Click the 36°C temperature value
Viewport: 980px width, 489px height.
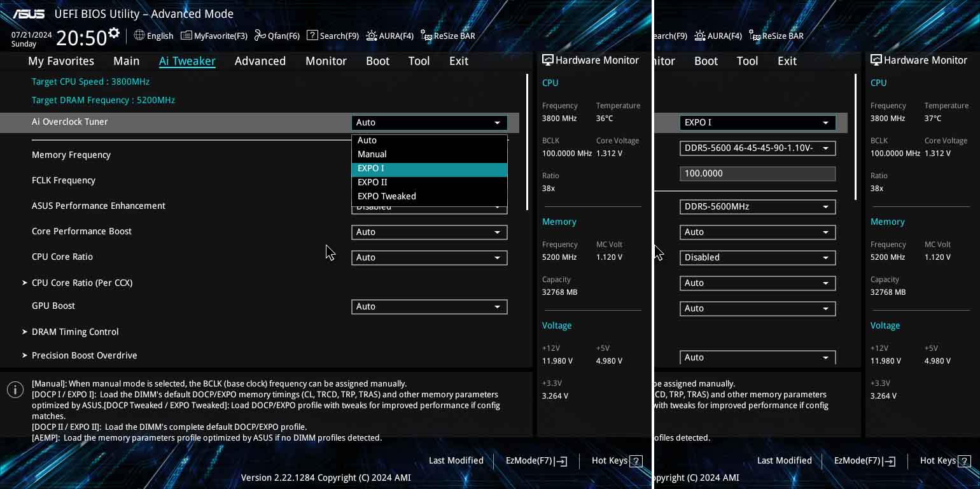tap(605, 118)
